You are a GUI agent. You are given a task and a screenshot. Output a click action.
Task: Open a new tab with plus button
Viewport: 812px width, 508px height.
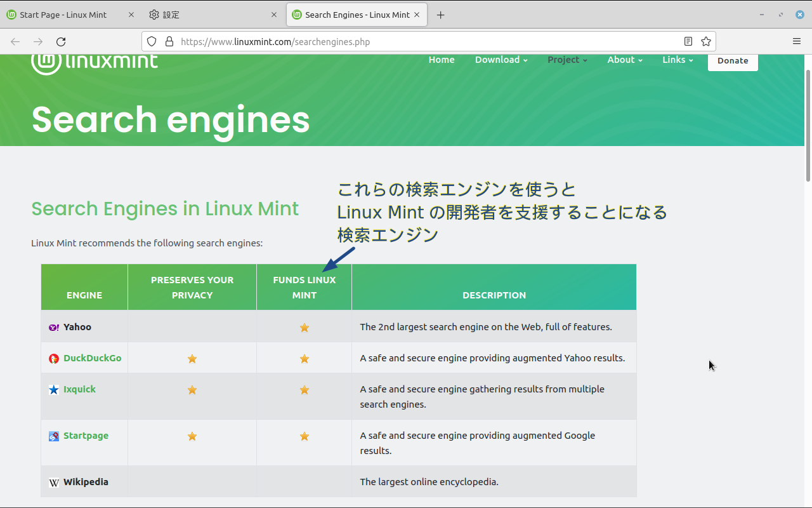tap(441, 15)
